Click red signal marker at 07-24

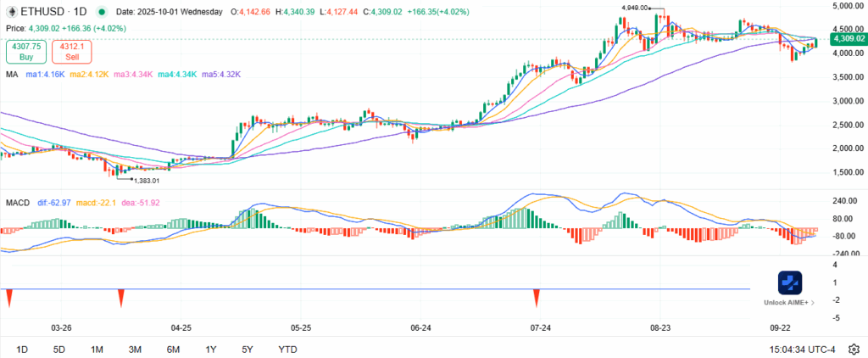[x=537, y=297]
